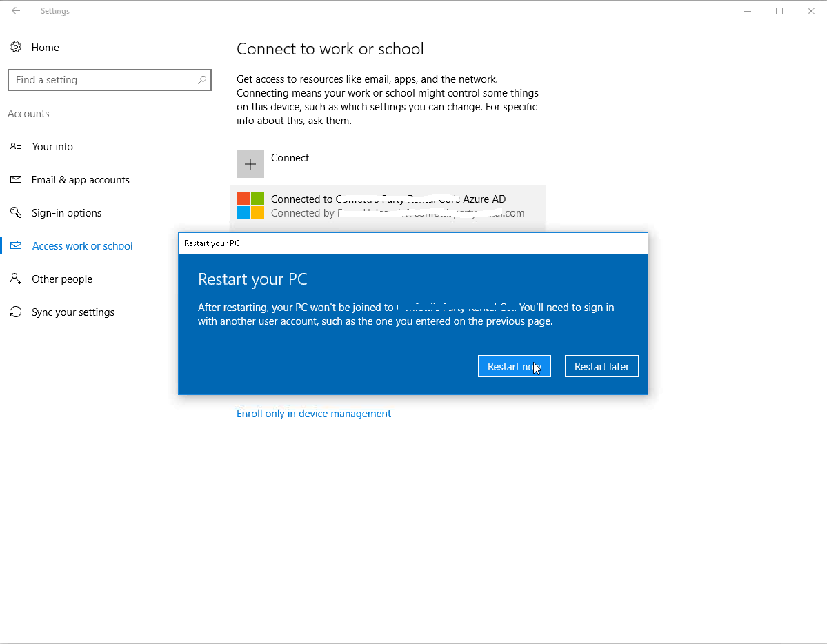Open the Access work or school page
Screen dimensions: 827x644
[x=82, y=246]
